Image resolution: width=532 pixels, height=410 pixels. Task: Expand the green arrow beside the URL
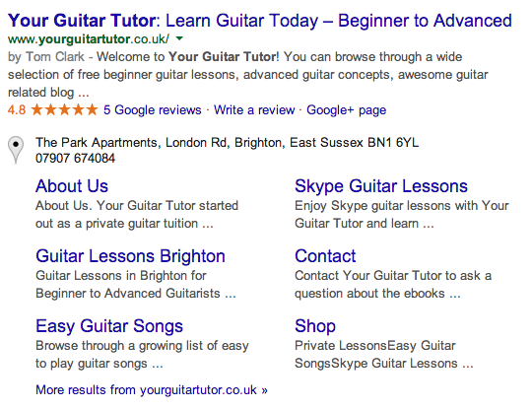pyautogui.click(x=180, y=38)
